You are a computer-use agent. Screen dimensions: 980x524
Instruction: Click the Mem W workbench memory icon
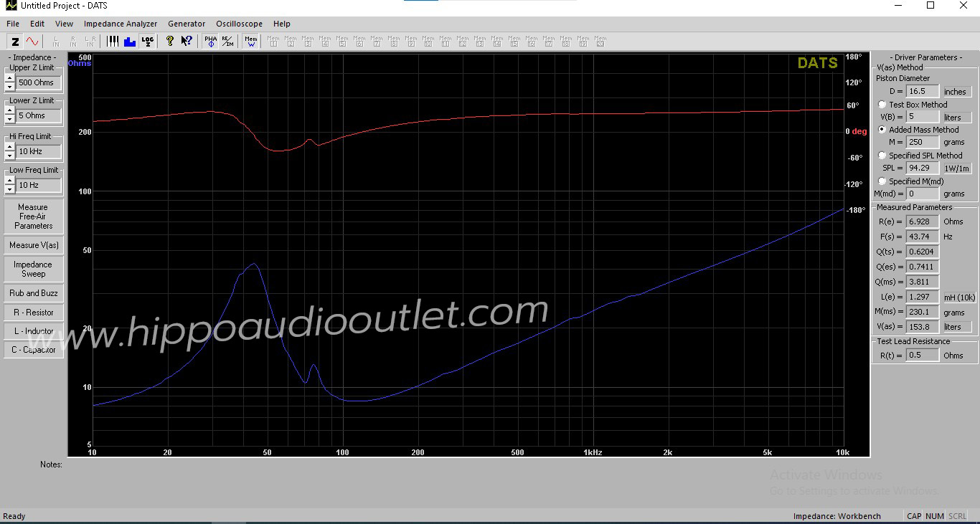click(250, 42)
